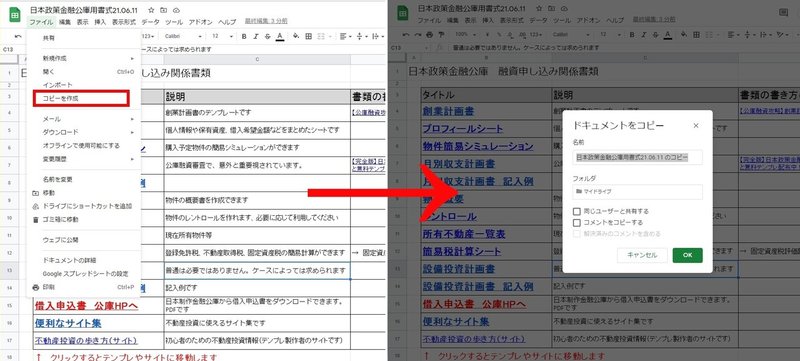Toggle bold in right screenshot toolbar
The image size is (800, 361).
pos(633,34)
